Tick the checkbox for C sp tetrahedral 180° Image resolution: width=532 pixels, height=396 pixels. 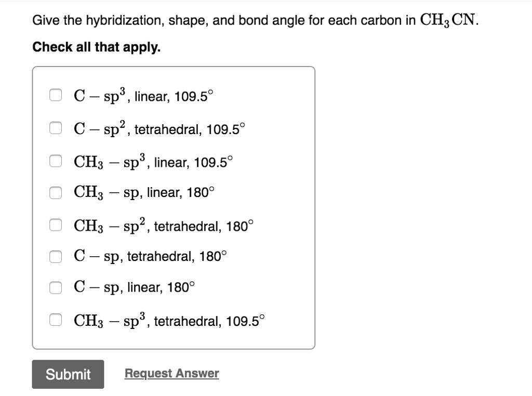(55, 256)
